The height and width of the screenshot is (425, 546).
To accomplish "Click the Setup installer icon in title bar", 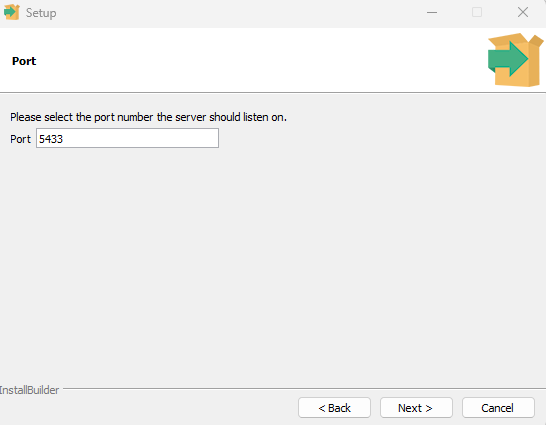I will point(11,13).
